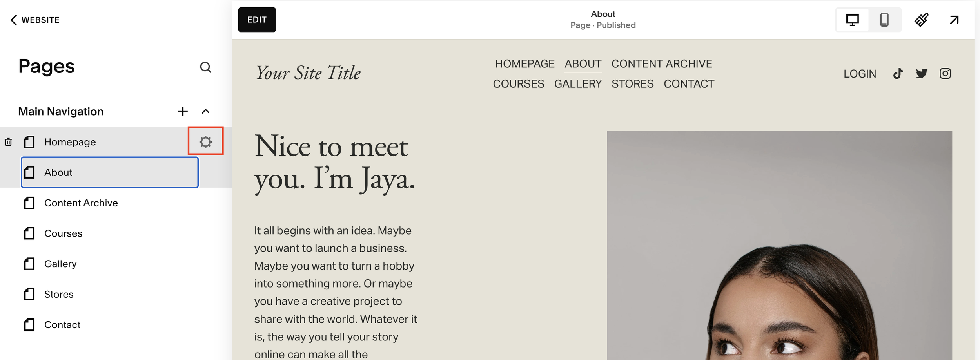Open the Instagram social icon
980x360 pixels.
(x=945, y=73)
